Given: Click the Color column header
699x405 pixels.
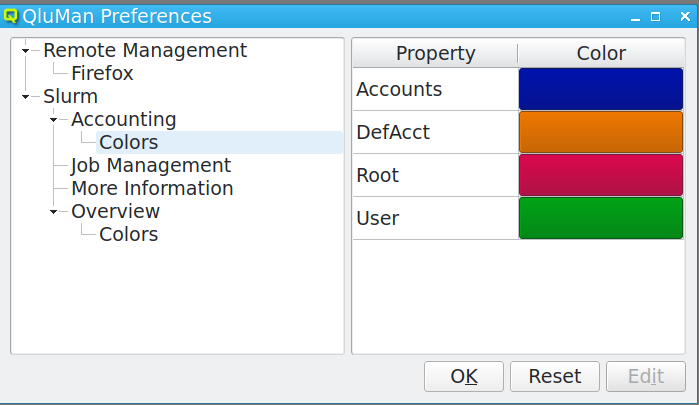Looking at the screenshot, I should point(601,53).
